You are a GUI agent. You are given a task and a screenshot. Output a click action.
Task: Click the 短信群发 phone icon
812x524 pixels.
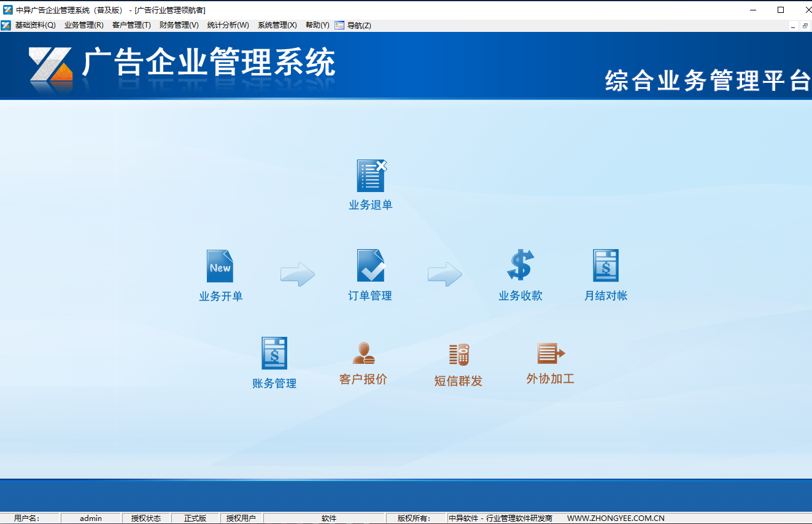(x=458, y=355)
